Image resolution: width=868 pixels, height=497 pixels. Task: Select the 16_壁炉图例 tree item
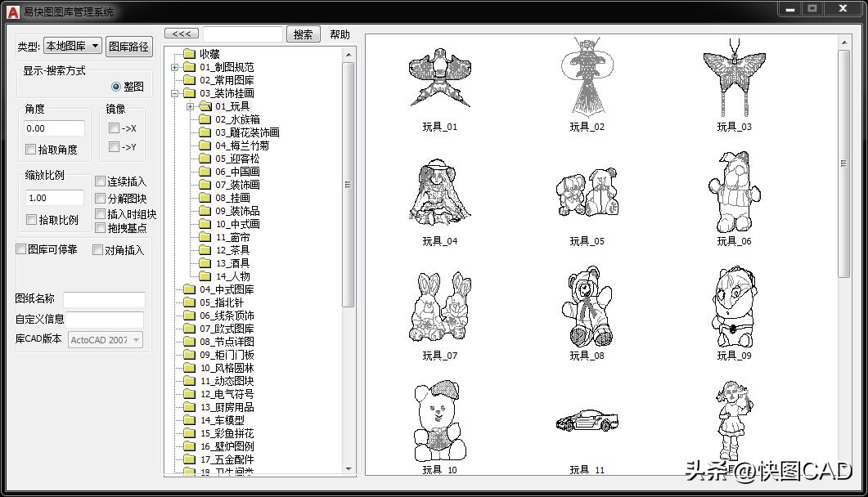(x=227, y=446)
